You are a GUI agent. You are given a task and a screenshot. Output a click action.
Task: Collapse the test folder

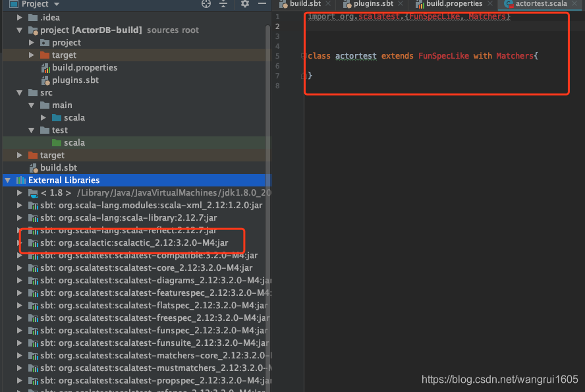(x=32, y=130)
